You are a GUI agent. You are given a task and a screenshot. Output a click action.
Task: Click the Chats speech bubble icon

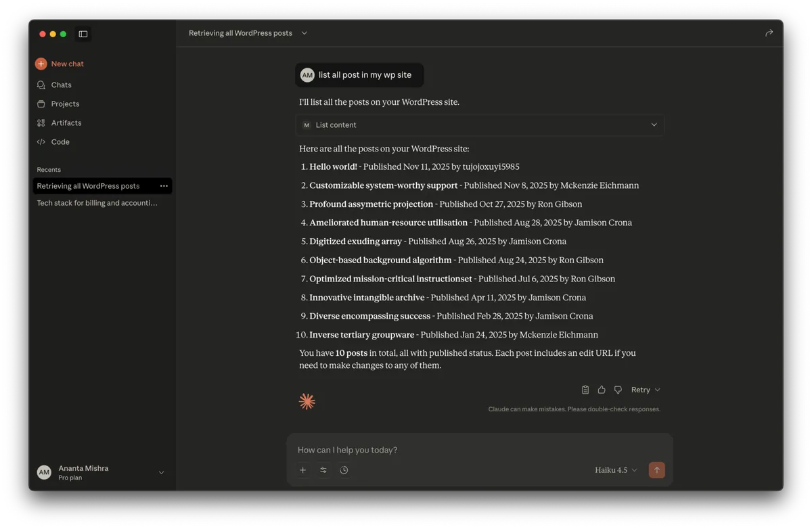(x=41, y=85)
